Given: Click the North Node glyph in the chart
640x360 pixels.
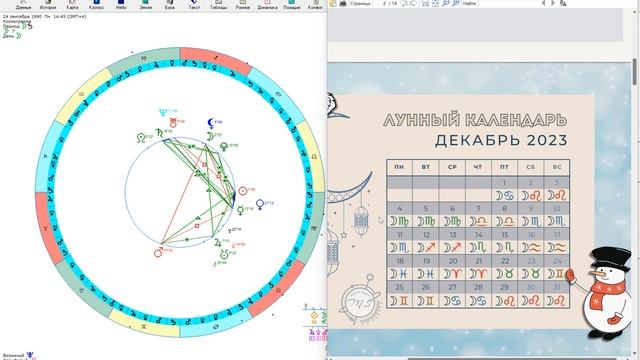Looking at the screenshot, I should [x=141, y=138].
